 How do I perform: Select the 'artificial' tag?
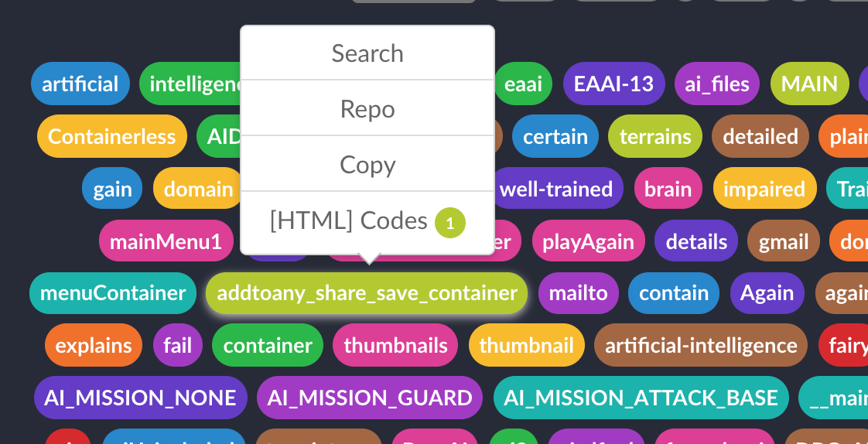pos(80,84)
